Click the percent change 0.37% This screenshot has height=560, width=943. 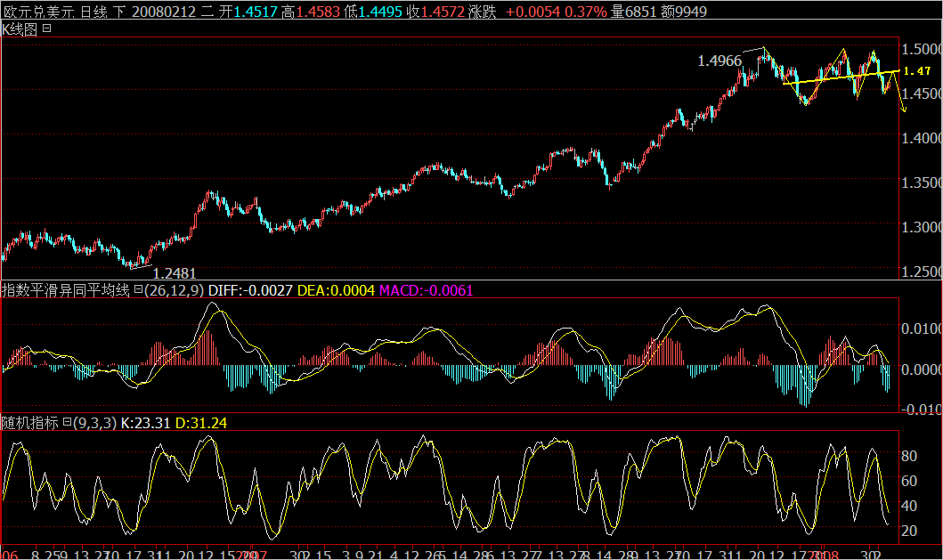coord(586,12)
